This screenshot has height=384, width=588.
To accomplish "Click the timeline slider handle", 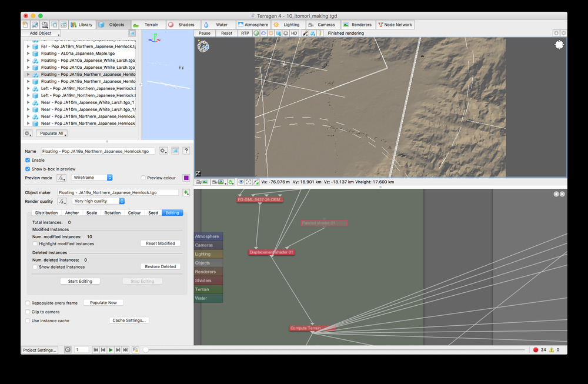I will click(145, 350).
